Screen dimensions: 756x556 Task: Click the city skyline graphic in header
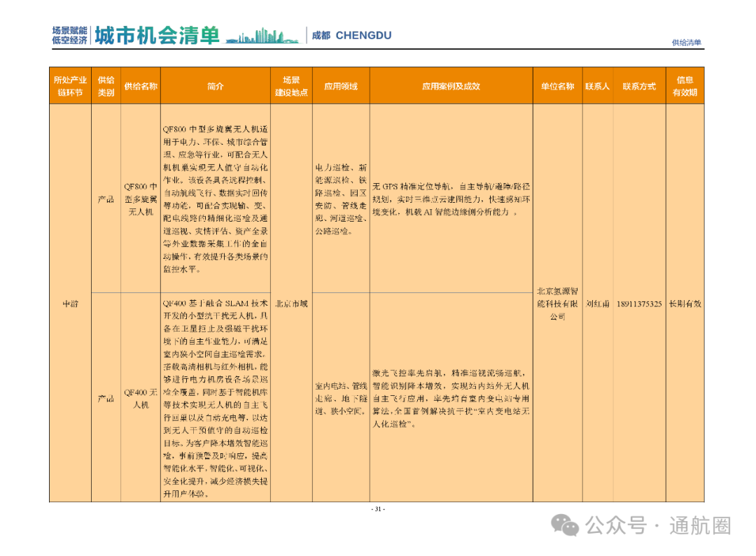[262, 36]
